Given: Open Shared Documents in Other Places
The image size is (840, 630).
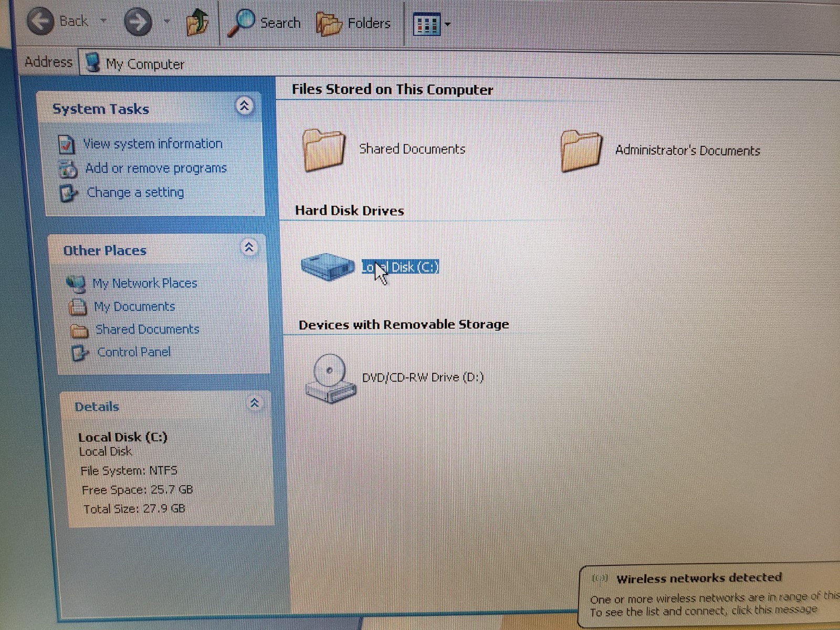Looking at the screenshot, I should [148, 329].
